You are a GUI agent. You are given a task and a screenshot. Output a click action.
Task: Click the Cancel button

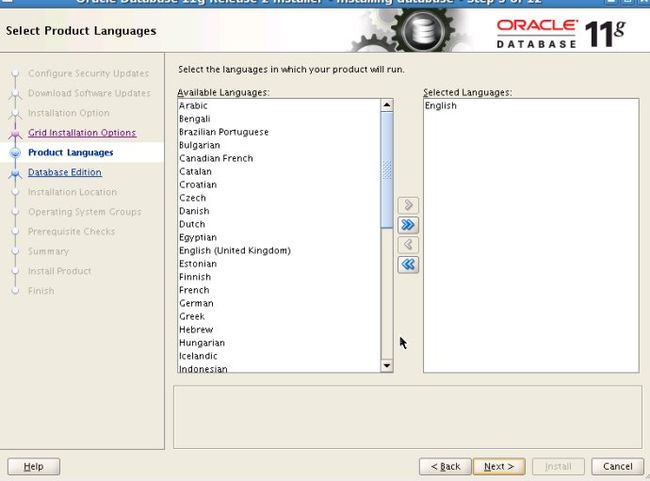(x=617, y=466)
